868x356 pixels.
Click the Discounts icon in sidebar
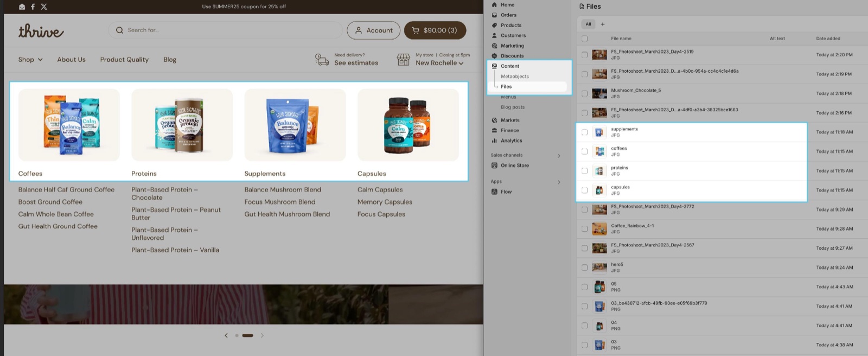(x=494, y=56)
